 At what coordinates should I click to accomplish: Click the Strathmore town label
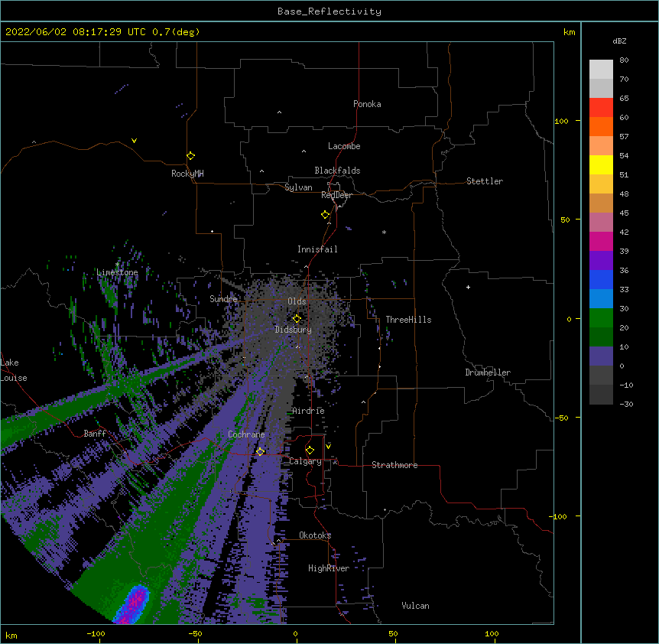pos(394,465)
